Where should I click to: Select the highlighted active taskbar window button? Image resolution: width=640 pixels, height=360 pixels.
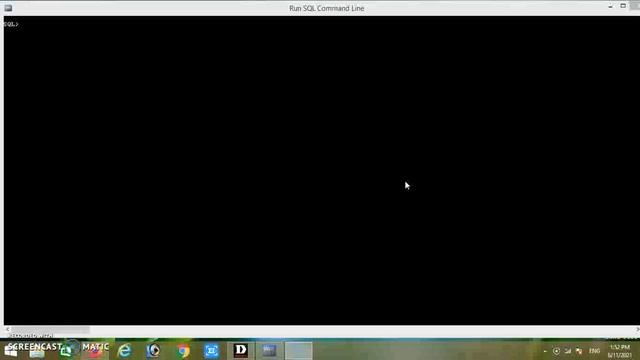coord(298,351)
